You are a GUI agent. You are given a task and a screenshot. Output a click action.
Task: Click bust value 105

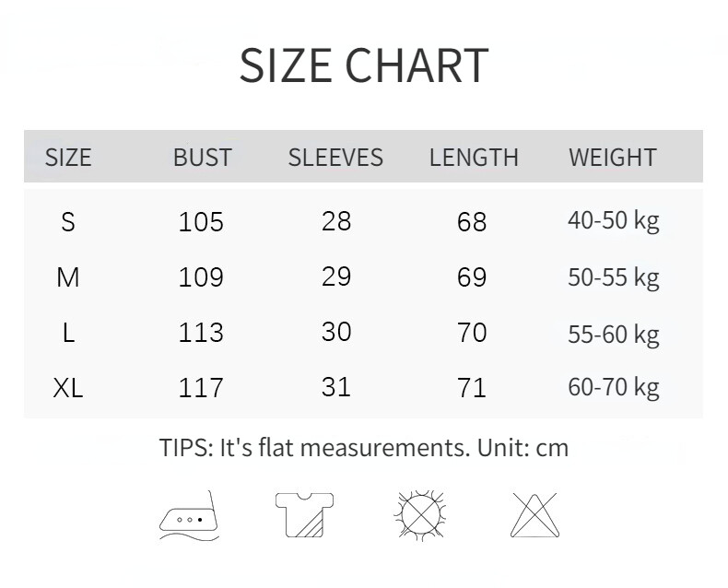[201, 222]
